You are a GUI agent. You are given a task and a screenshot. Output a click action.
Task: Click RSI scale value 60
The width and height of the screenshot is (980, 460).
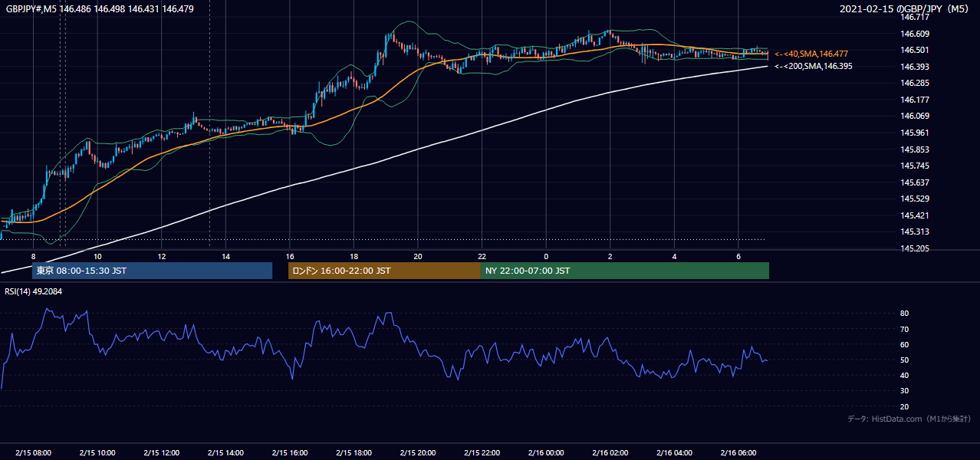pyautogui.click(x=904, y=344)
